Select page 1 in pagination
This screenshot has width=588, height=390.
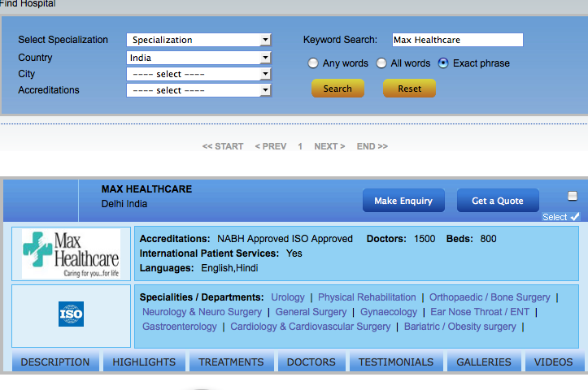(300, 146)
